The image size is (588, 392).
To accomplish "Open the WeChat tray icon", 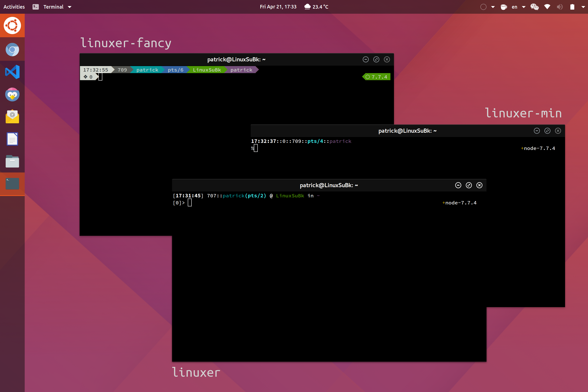I will pyautogui.click(x=534, y=7).
